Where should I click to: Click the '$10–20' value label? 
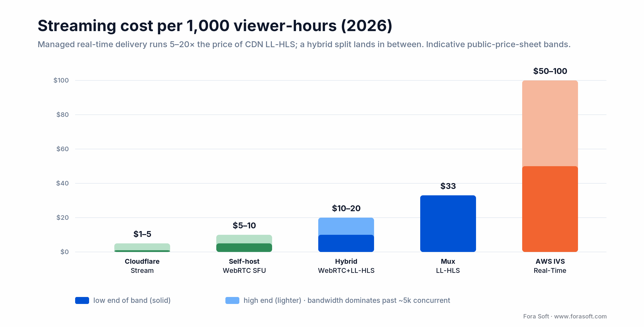pos(346,208)
